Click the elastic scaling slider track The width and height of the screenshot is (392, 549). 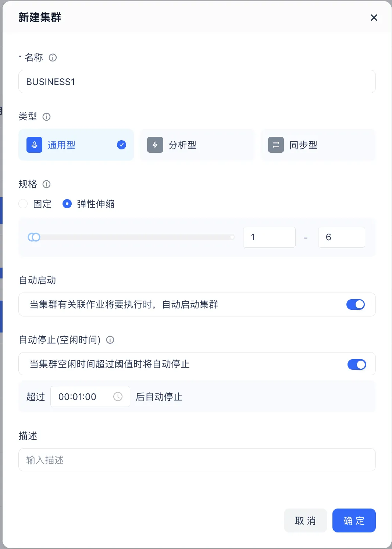(136, 237)
